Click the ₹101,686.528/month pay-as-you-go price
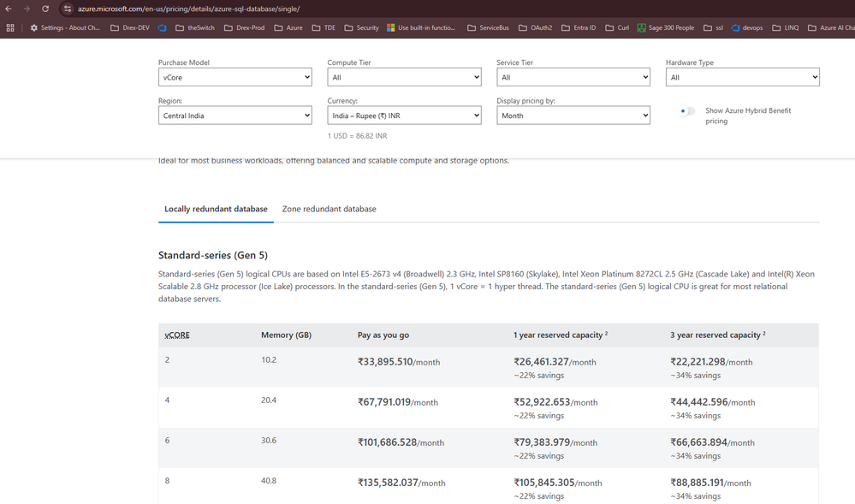Image resolution: width=855 pixels, height=504 pixels. tap(401, 442)
